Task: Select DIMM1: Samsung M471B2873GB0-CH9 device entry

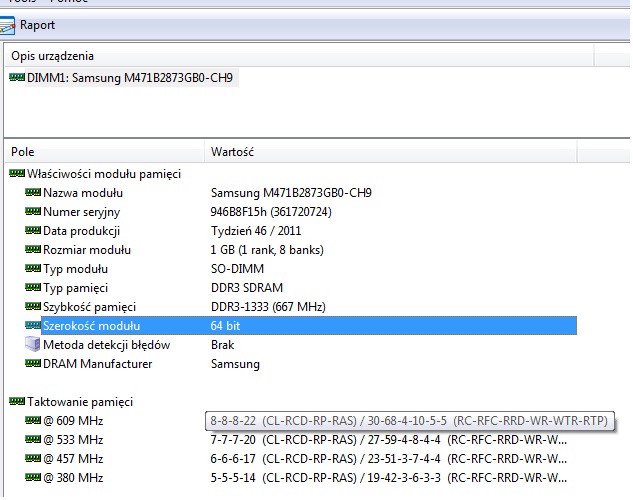Action: click(130, 77)
